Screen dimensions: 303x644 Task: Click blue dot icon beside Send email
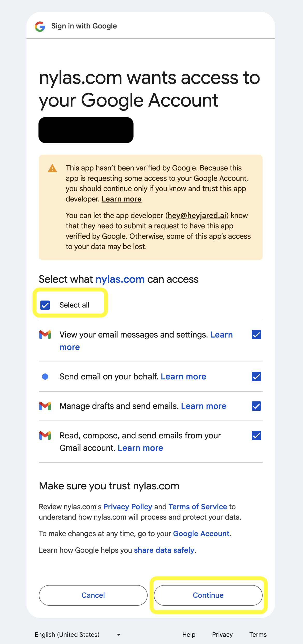coord(45,377)
